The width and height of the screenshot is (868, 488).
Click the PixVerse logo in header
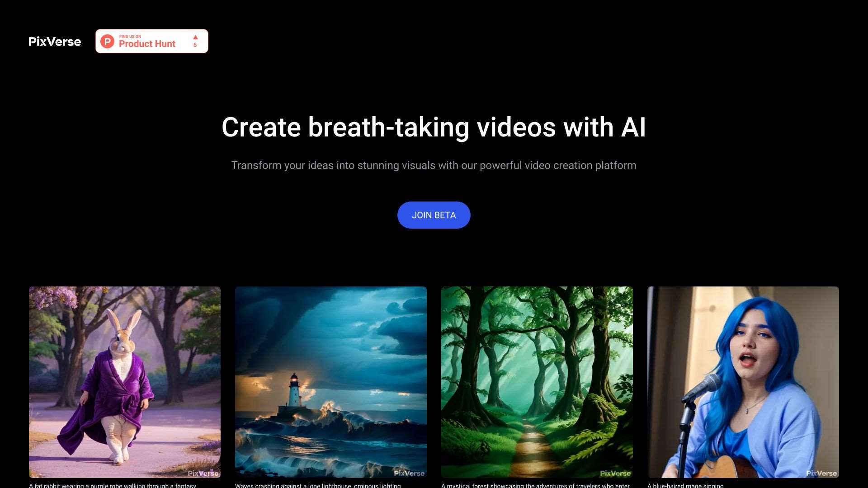[55, 42]
